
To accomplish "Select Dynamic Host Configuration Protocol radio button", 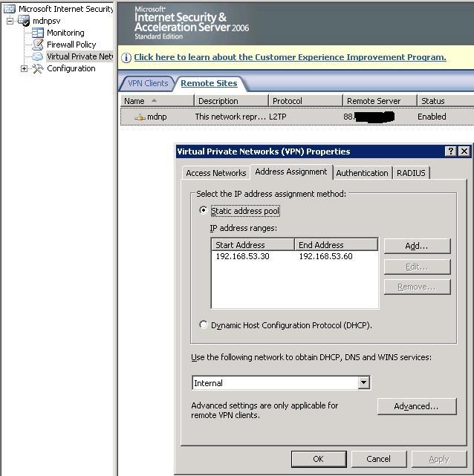I will pyautogui.click(x=203, y=325).
